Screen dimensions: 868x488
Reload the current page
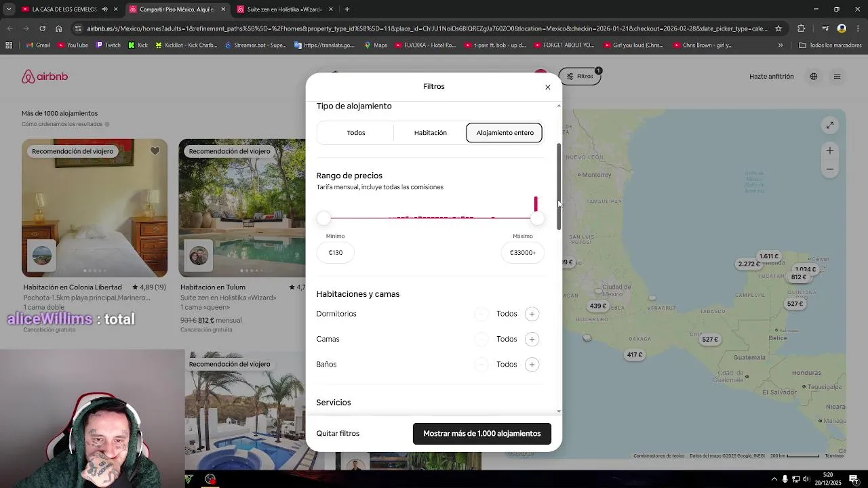click(42, 28)
